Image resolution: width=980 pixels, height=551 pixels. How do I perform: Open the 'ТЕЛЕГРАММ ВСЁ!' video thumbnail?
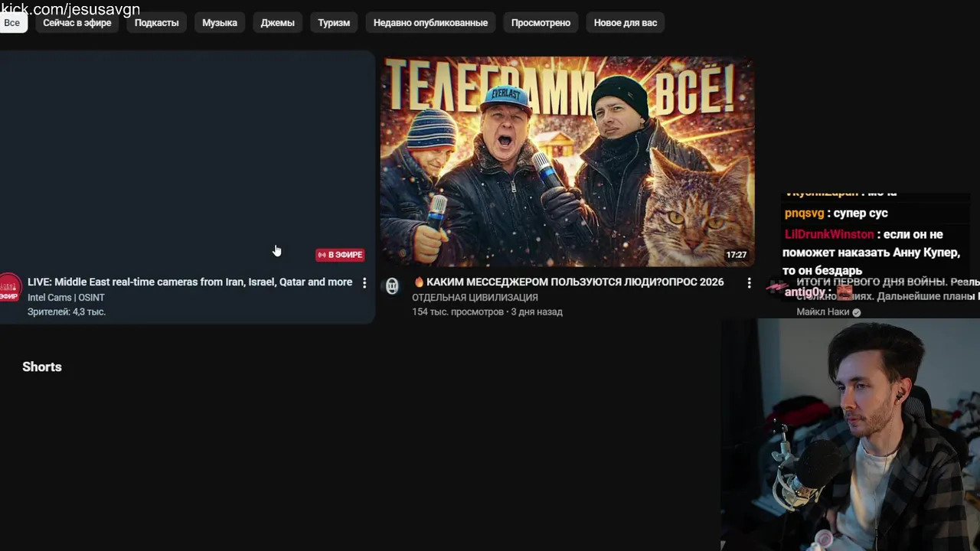pyautogui.click(x=567, y=161)
